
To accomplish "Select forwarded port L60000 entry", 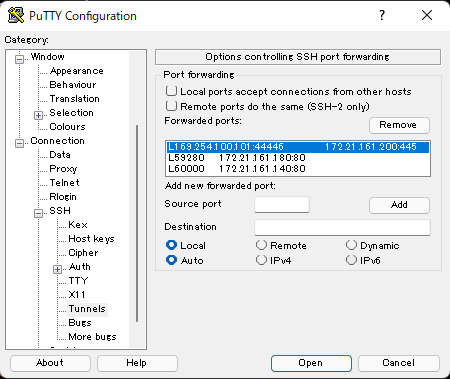I will [x=298, y=169].
